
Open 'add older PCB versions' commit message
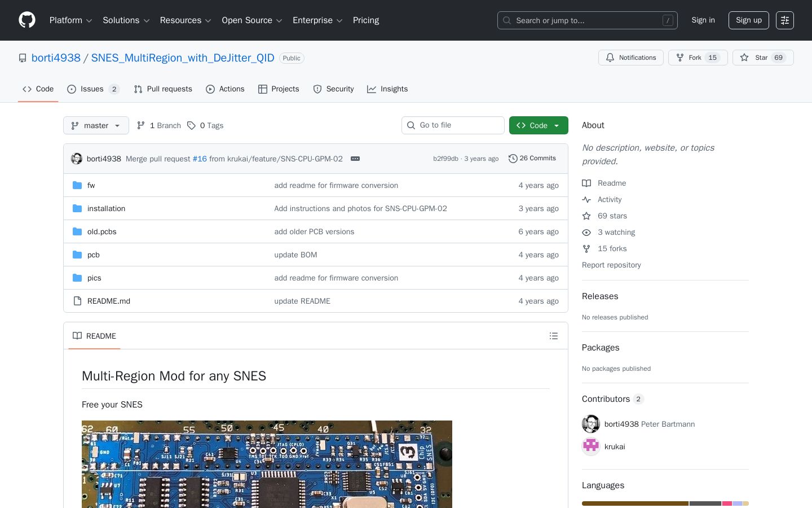(x=314, y=231)
